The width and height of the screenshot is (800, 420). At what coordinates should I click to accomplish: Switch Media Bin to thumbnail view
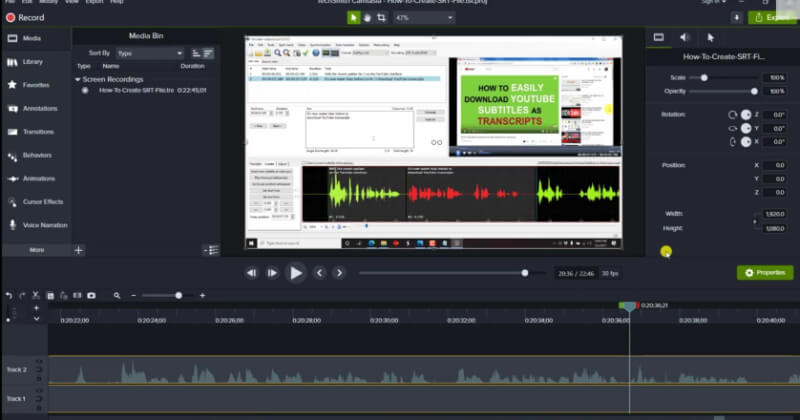(x=196, y=53)
